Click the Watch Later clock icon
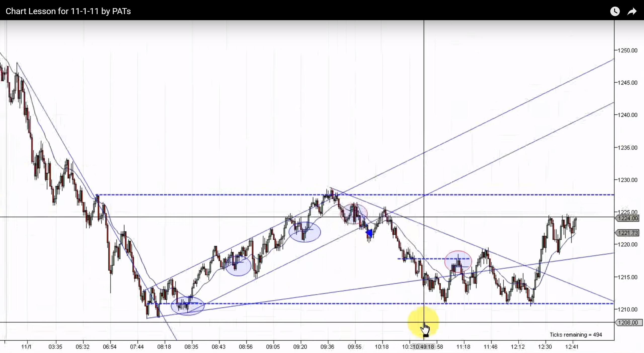644x353 pixels. [615, 11]
